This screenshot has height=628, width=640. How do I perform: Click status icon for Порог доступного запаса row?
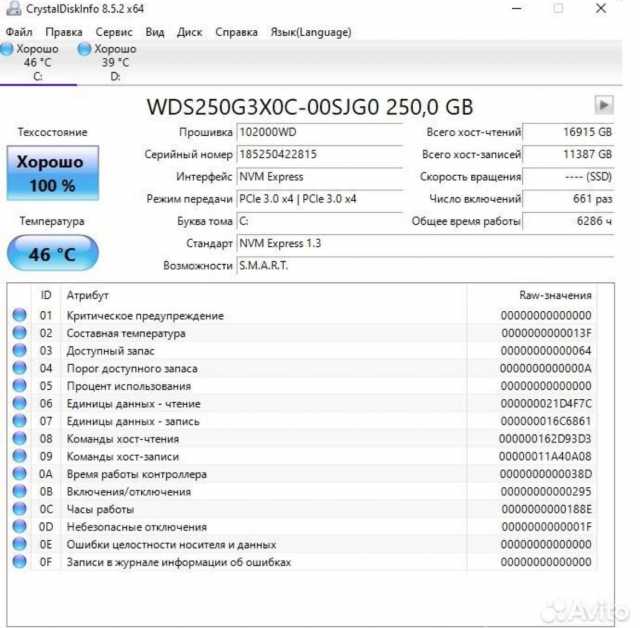19,368
